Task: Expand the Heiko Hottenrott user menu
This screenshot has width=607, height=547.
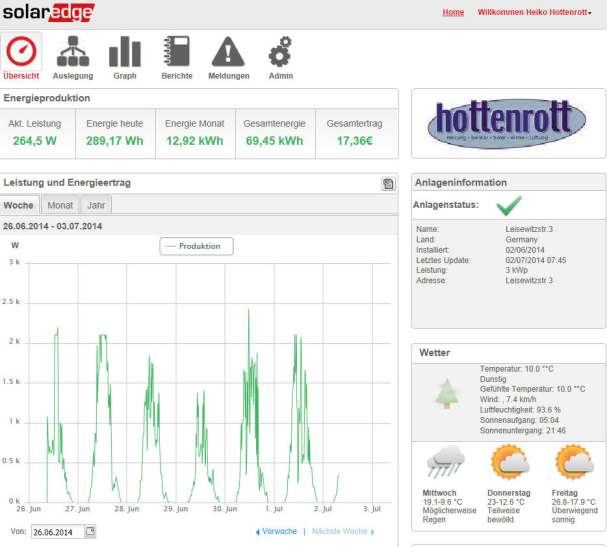Action: point(535,12)
